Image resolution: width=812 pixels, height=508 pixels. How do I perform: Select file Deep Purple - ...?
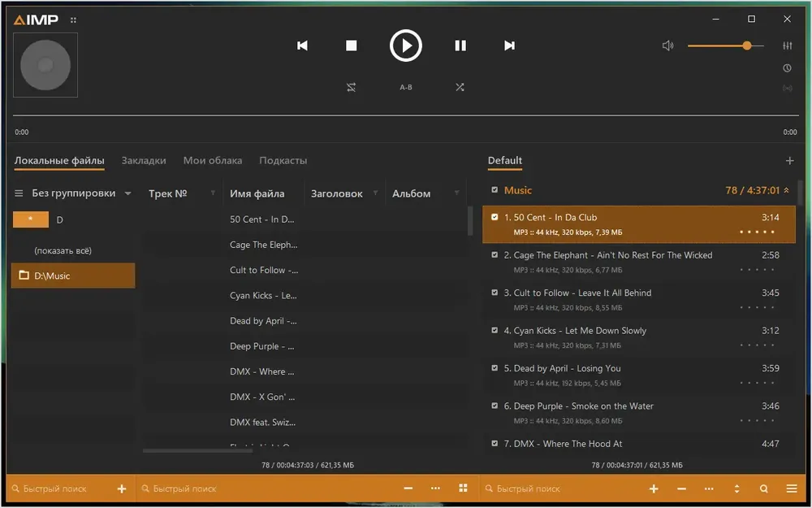pyautogui.click(x=262, y=346)
